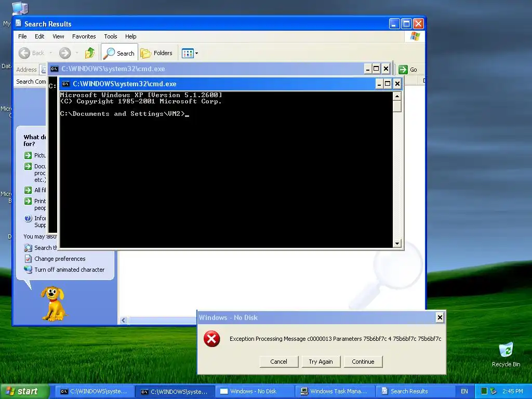Click the Up folder icon
This screenshot has height=399, width=532.
click(x=89, y=53)
